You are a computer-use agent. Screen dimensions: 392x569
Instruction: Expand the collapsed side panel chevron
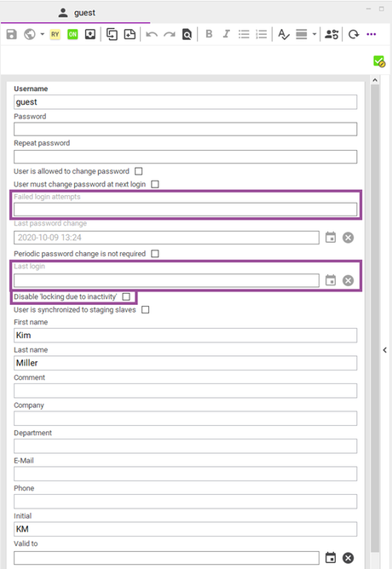pos(384,350)
